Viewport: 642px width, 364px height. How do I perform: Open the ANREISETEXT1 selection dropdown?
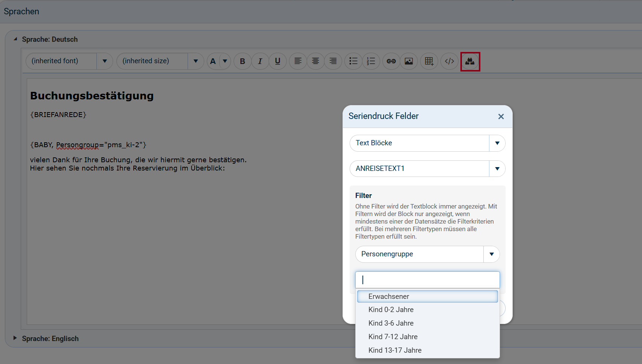click(497, 168)
